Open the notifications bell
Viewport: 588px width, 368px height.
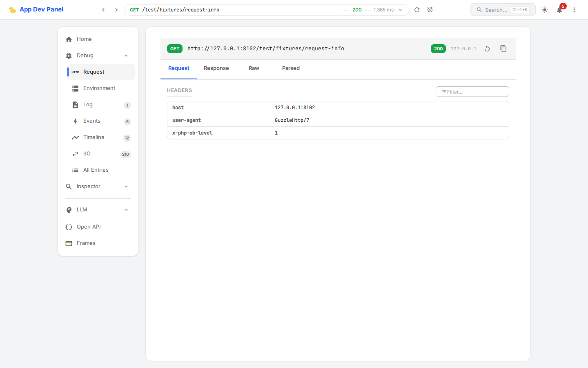[x=559, y=10]
